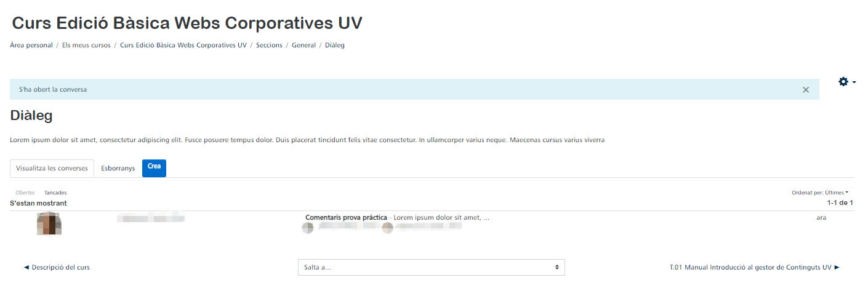Change sorting via "Ordenat per: Últimes"
This screenshot has width=868, height=296.
click(x=820, y=193)
